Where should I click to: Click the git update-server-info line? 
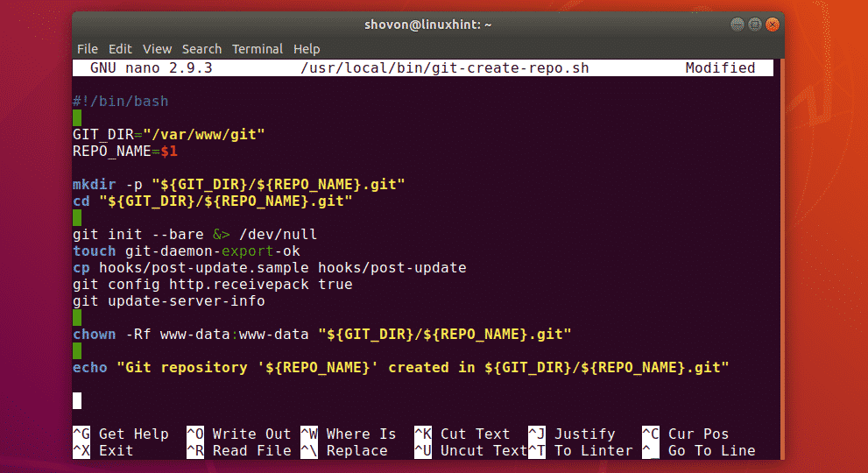169,300
